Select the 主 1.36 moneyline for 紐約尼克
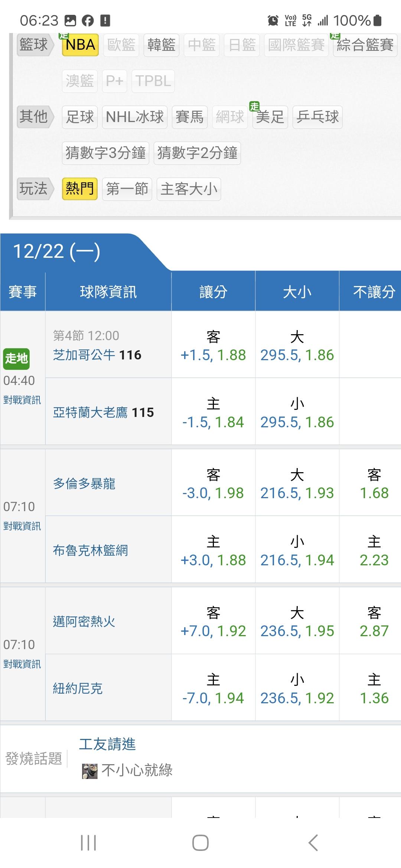Viewport: 401px width, 868px height. [374, 689]
